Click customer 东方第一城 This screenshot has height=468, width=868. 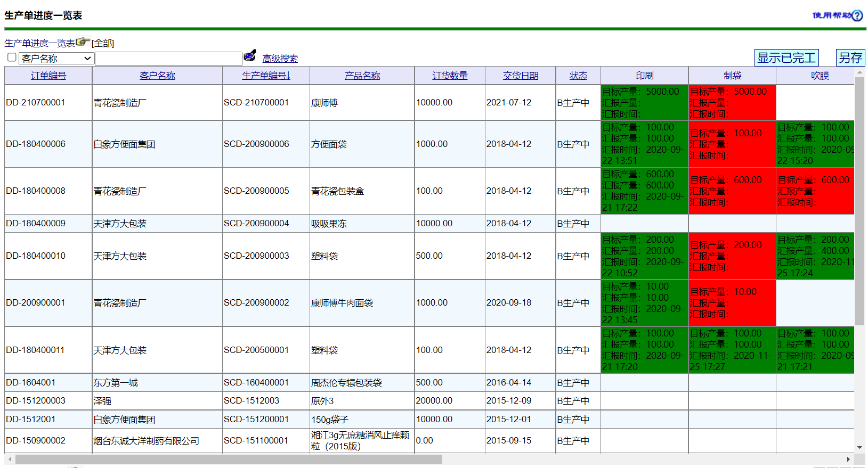116,383
